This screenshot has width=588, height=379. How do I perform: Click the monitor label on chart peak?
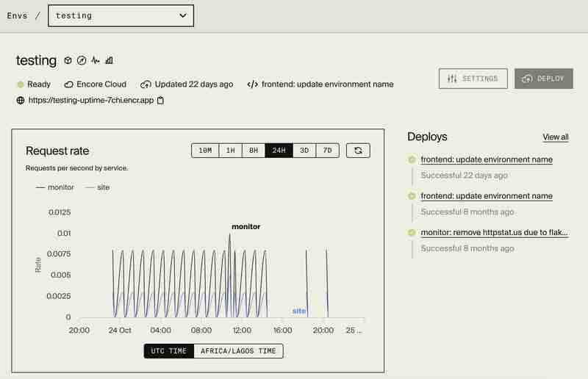pos(245,226)
